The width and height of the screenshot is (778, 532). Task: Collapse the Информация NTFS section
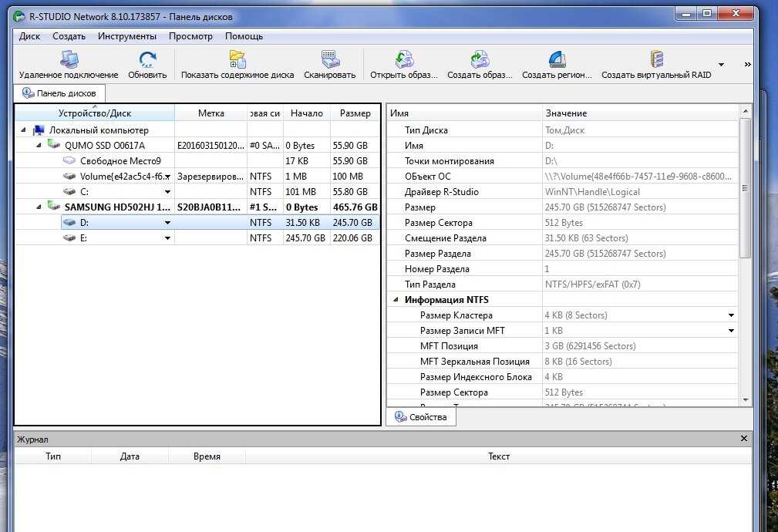click(x=396, y=300)
